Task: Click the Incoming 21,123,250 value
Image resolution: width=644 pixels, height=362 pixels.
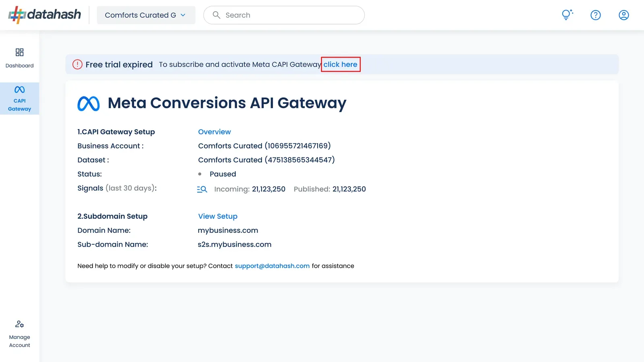Action: (268, 189)
